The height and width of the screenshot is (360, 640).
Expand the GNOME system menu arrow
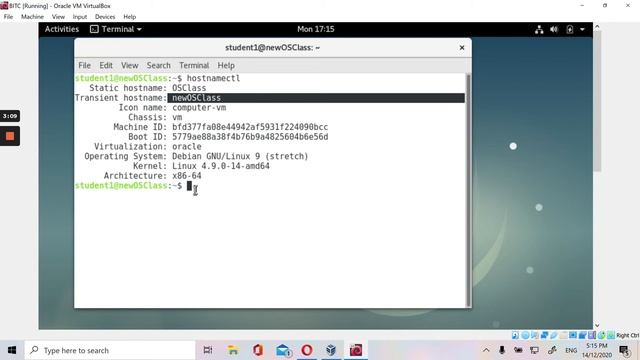pyautogui.click(x=582, y=29)
